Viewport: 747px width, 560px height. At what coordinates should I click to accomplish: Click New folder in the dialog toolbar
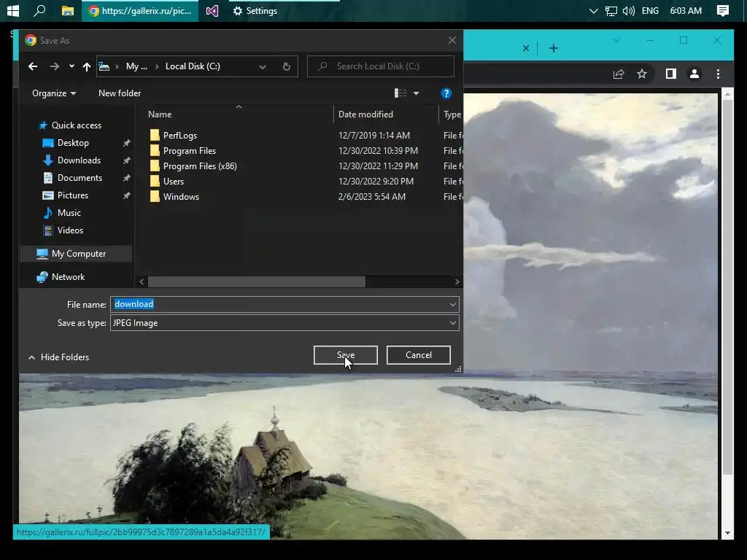[120, 93]
